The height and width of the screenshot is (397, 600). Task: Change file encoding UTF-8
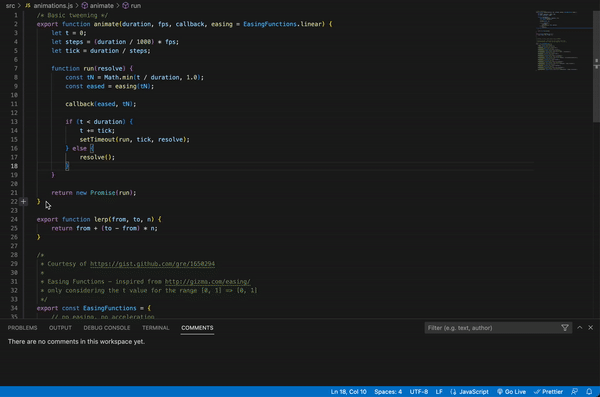419,392
